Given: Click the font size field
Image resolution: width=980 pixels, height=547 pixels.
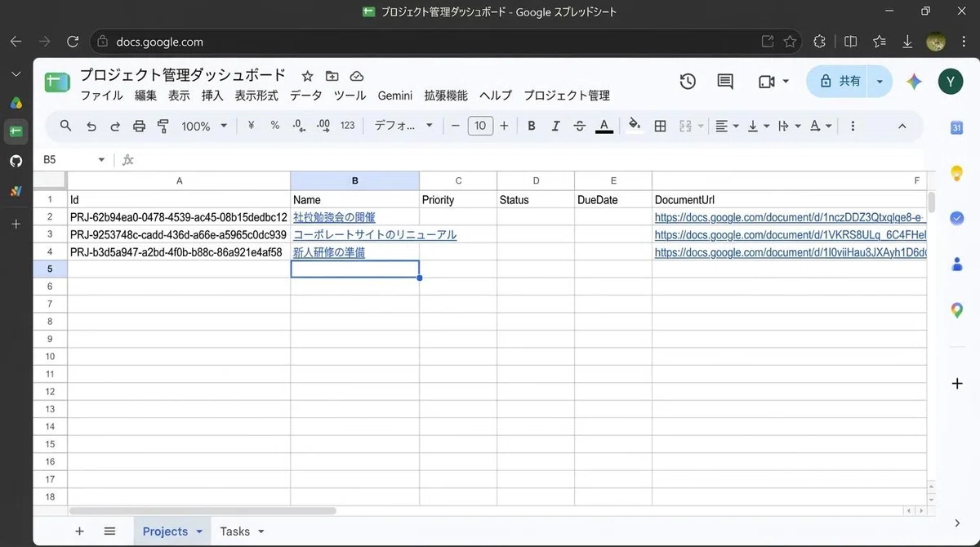Looking at the screenshot, I should click(480, 126).
